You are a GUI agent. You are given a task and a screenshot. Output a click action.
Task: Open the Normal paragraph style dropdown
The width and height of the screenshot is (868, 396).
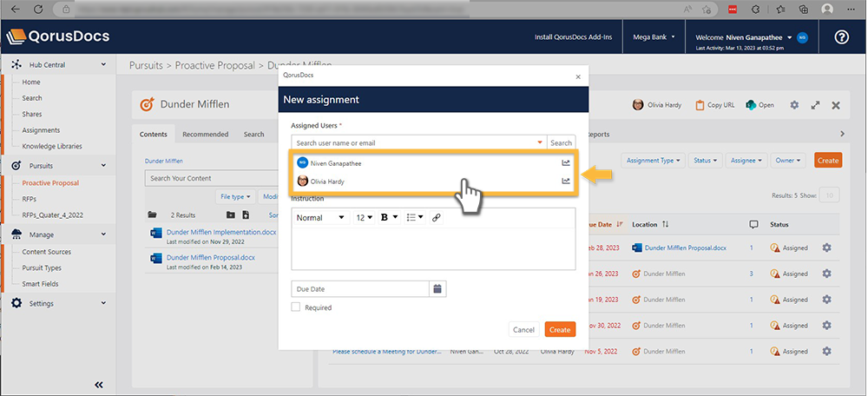[x=320, y=218]
